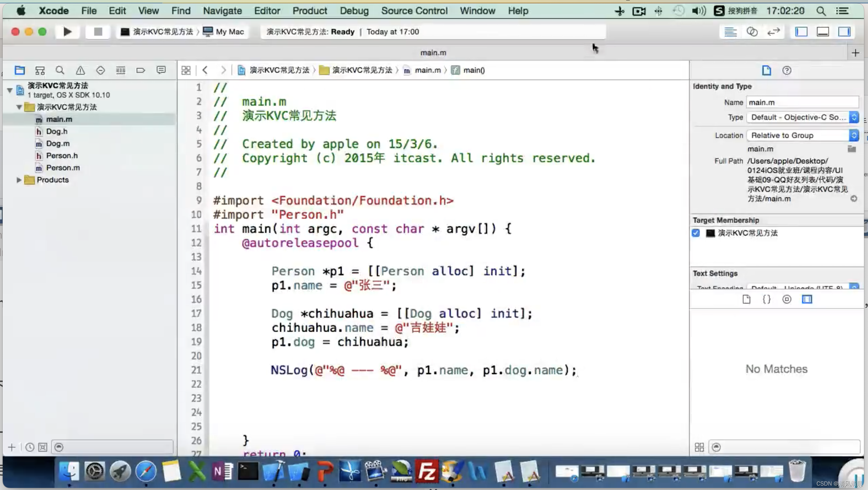Click the Run button to build project
This screenshot has height=490, width=868.
(x=67, y=32)
